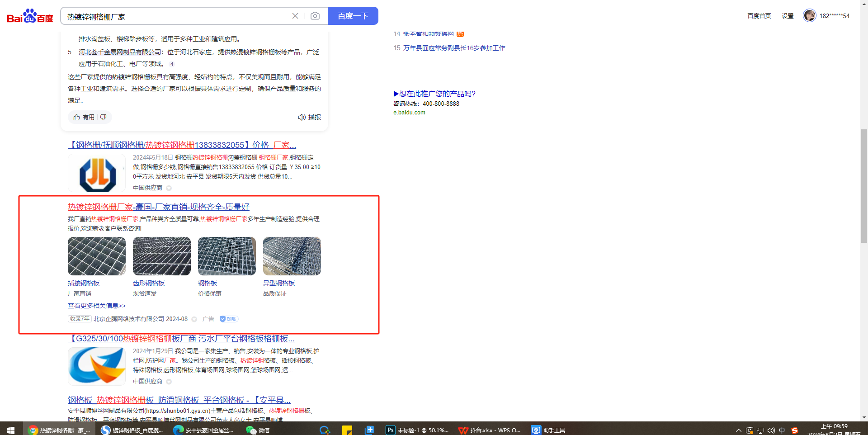Clear the search box with the X icon

point(295,16)
